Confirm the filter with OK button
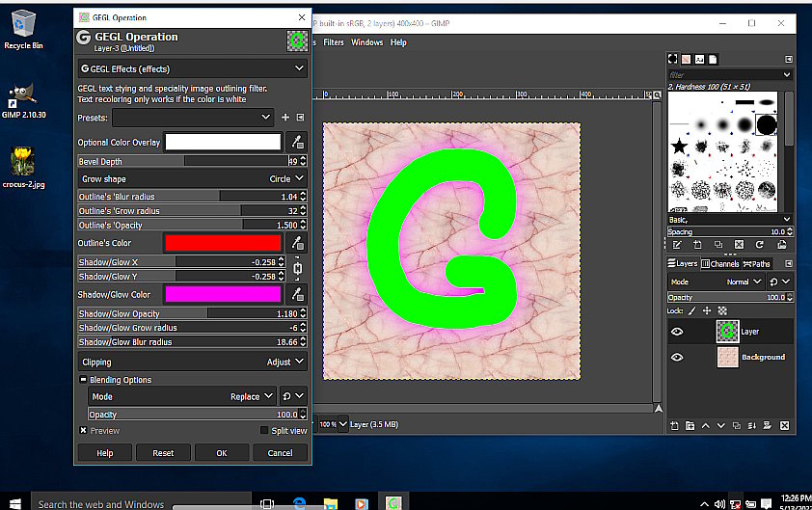Viewport: 812px width, 510px height. pyautogui.click(x=222, y=452)
